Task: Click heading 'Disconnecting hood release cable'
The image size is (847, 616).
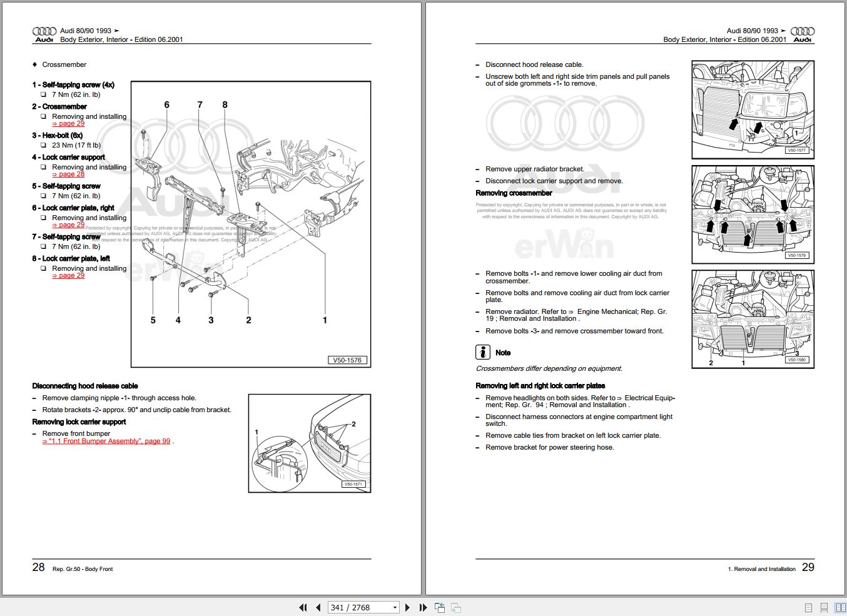Action: [85, 386]
